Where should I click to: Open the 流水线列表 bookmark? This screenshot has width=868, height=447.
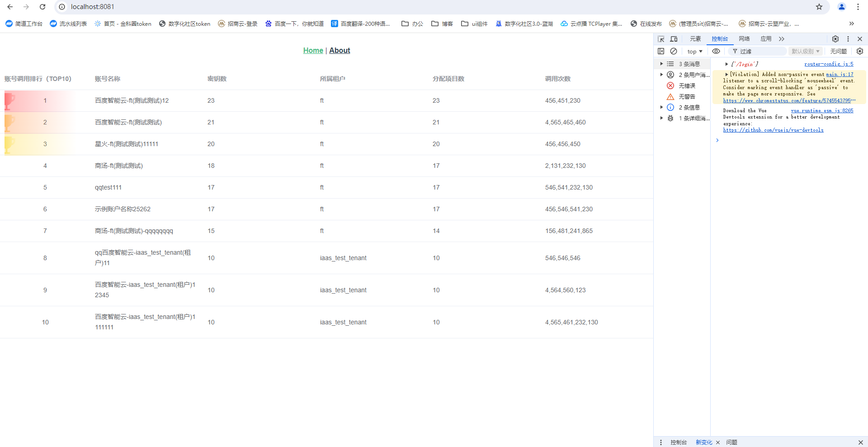coord(68,24)
